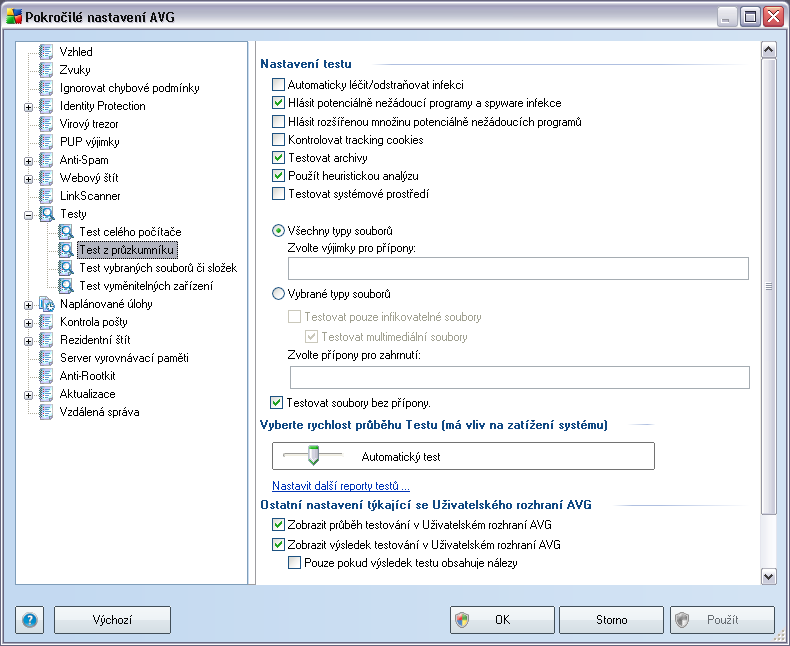This screenshot has width=790, height=646.
Task: Open Vzdálená správa settings
Action: tap(99, 412)
